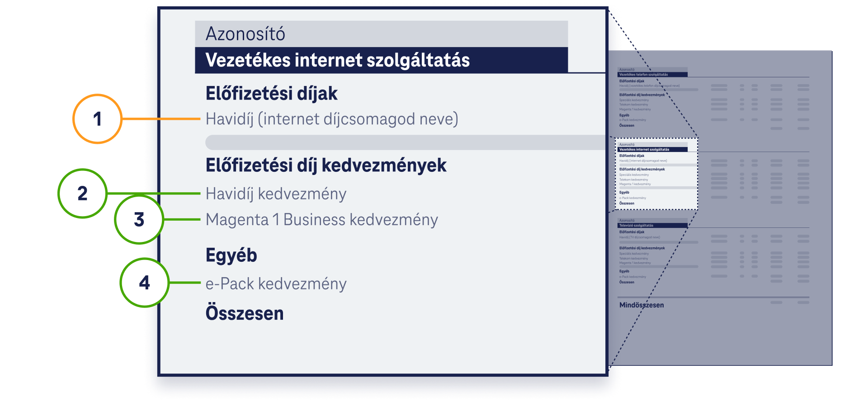The image size is (868, 402).
Task: Click 'Havidíj (internet díjcsomagod neve)' line
Action: coord(332,119)
